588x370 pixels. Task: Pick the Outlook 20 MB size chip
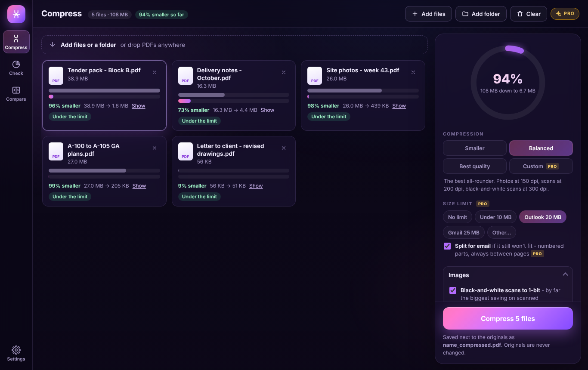pos(543,217)
